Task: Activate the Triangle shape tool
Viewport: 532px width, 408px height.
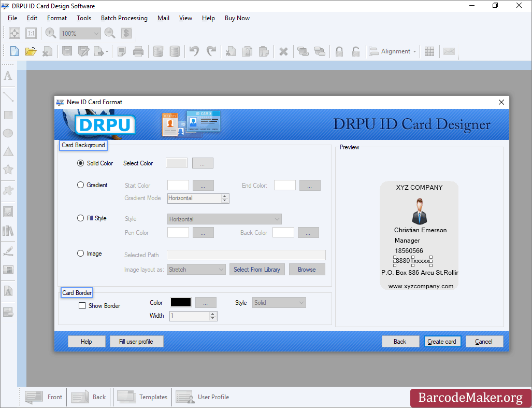Action: 8,151
